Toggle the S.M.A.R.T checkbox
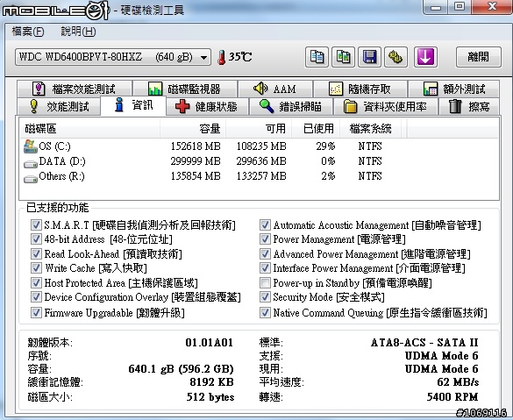 tap(36, 225)
